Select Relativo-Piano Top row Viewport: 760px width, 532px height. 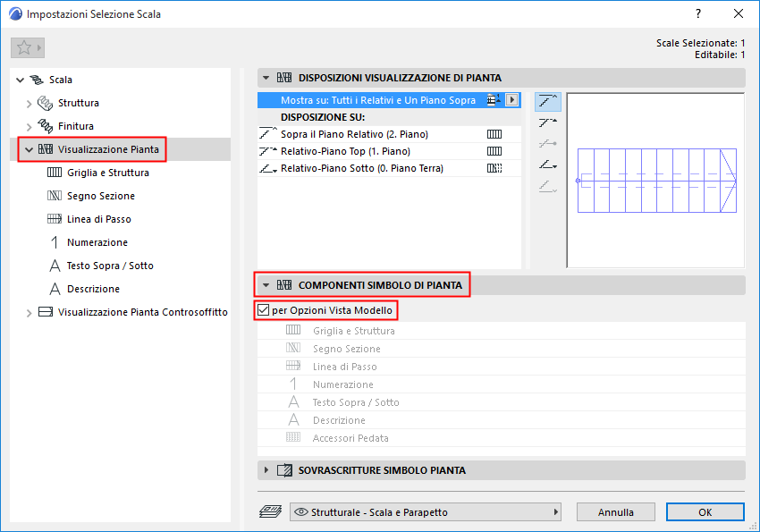pyautogui.click(x=389, y=151)
